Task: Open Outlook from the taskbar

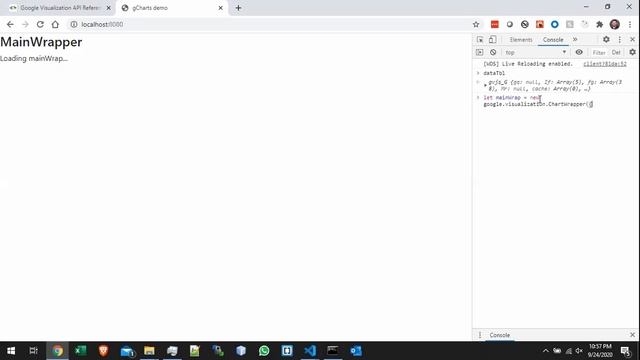Action: click(356, 351)
